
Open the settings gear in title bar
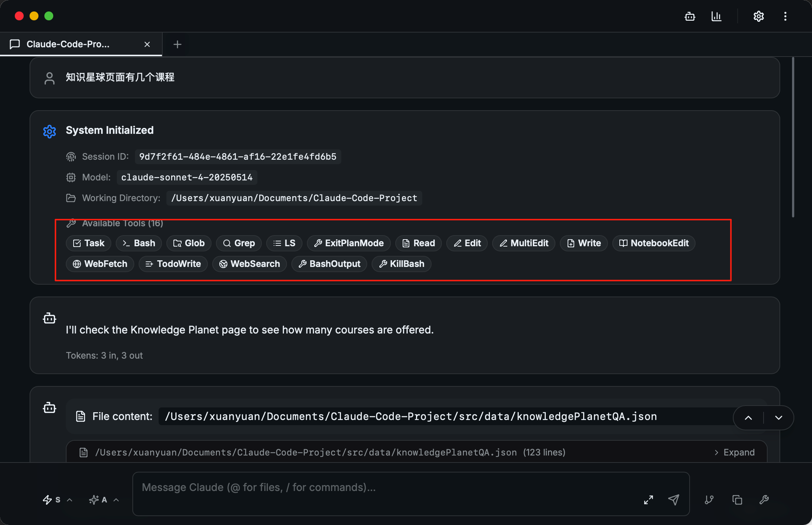click(x=758, y=17)
